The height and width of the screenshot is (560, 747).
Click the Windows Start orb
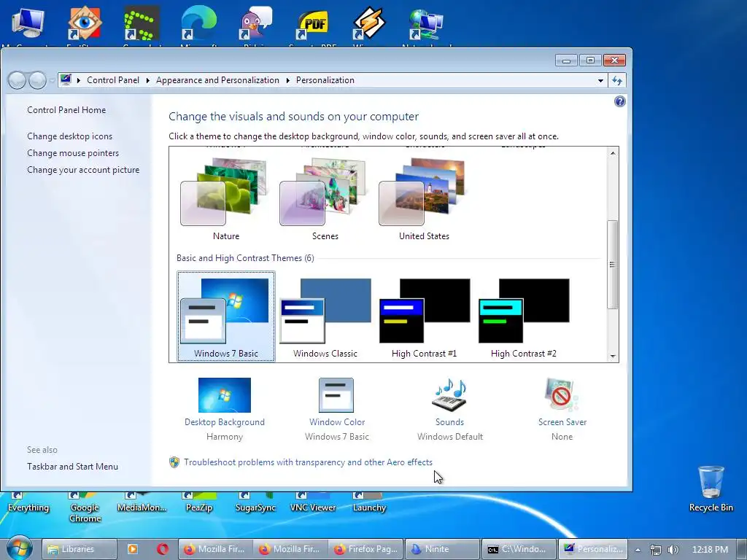(x=20, y=548)
